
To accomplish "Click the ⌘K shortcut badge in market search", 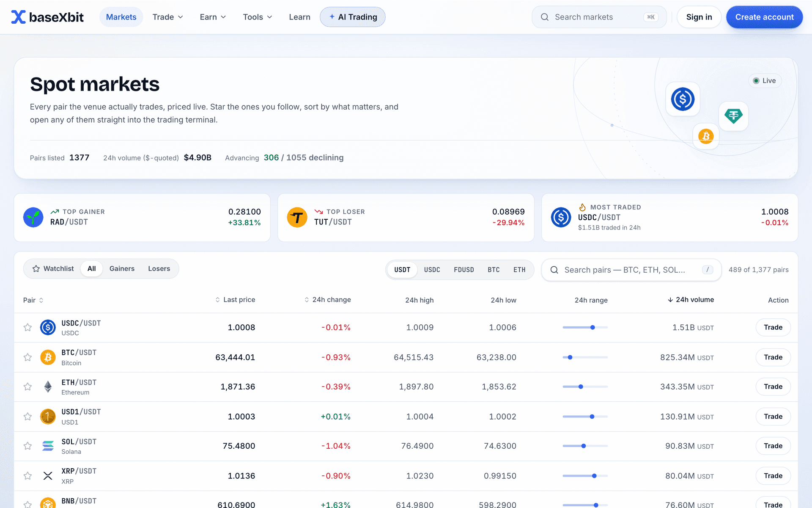I will click(651, 17).
